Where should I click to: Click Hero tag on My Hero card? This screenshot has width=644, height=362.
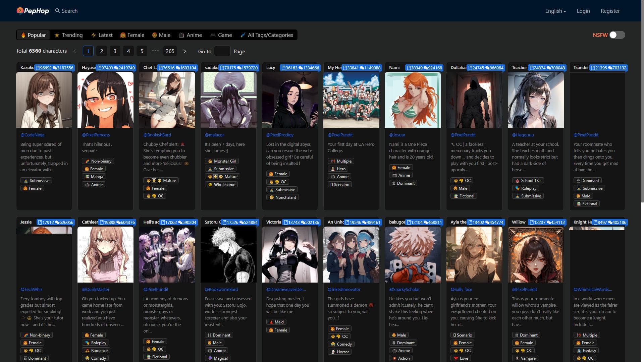point(338,169)
